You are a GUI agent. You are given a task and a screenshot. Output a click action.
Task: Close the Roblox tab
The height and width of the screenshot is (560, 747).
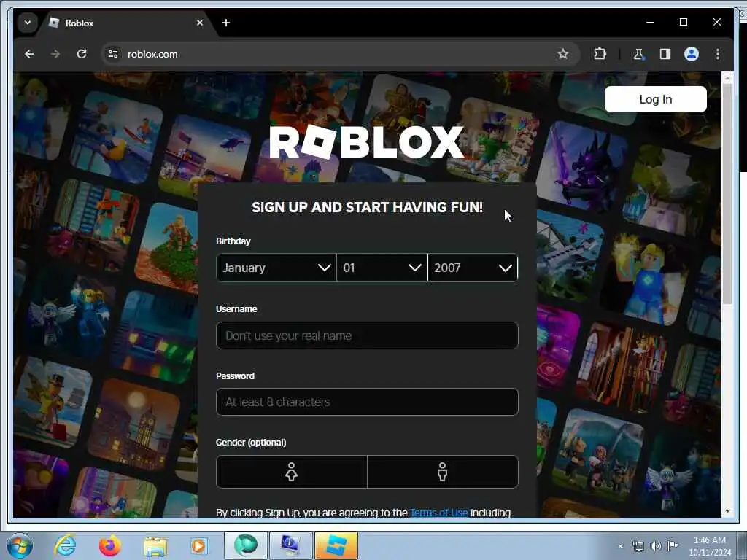(200, 23)
